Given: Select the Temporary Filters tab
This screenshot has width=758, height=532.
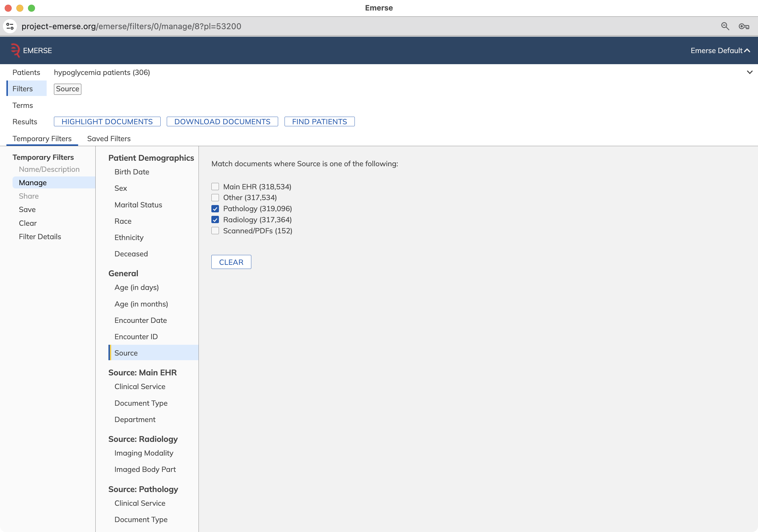Looking at the screenshot, I should pos(42,139).
